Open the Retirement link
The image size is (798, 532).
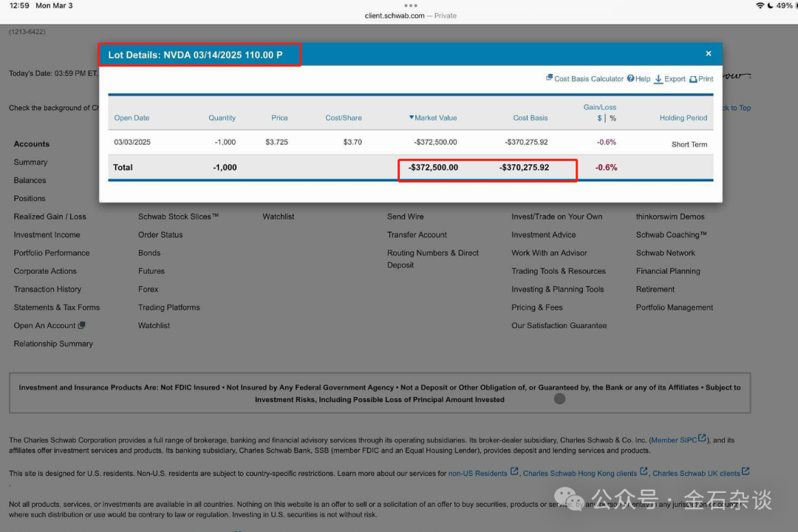(x=655, y=289)
